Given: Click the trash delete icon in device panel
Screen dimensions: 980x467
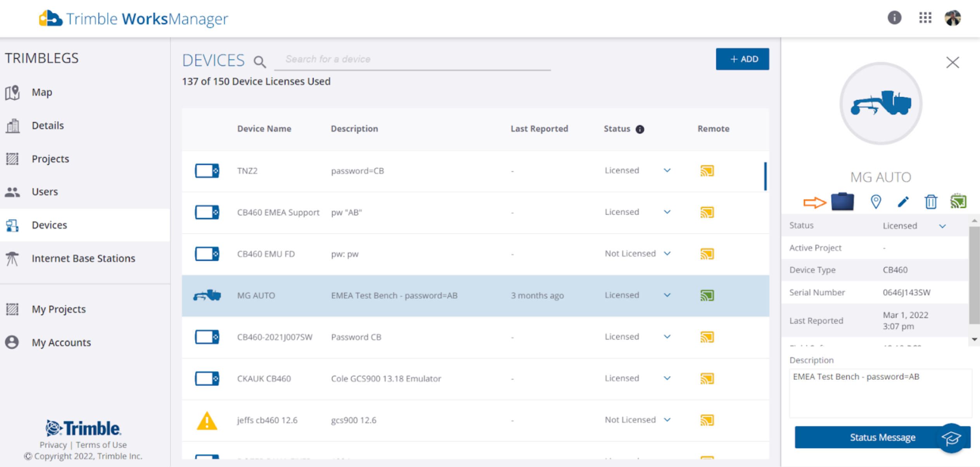Looking at the screenshot, I should pos(931,201).
